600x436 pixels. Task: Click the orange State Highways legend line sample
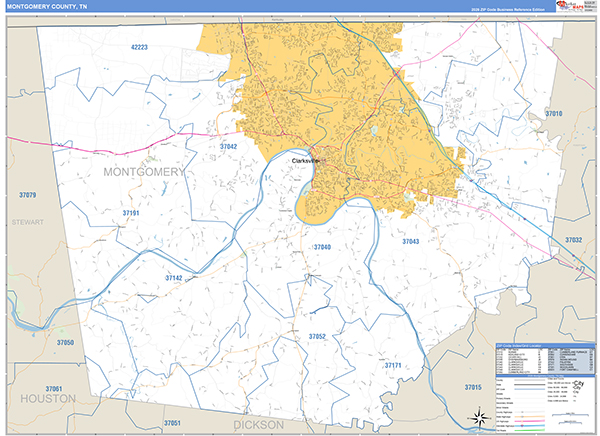point(530,416)
